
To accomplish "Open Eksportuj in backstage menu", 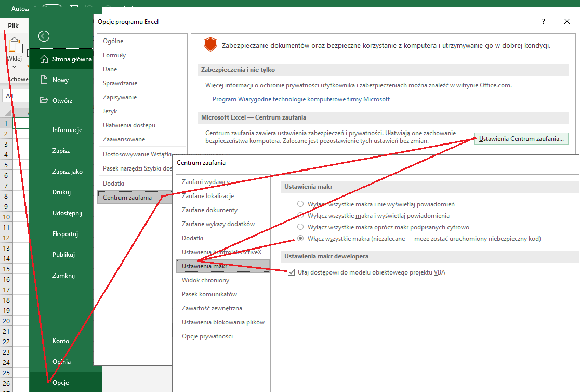I will [x=65, y=233].
